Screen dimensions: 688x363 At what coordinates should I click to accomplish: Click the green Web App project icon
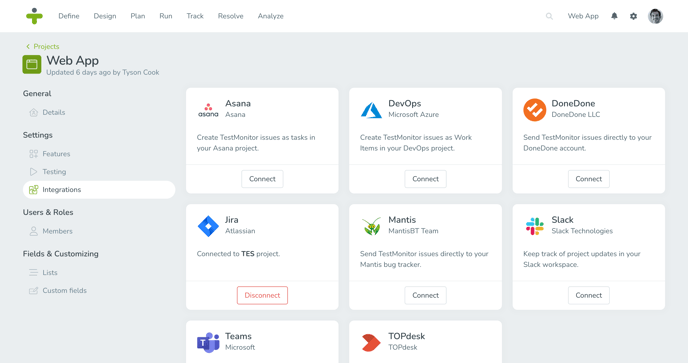(32, 65)
